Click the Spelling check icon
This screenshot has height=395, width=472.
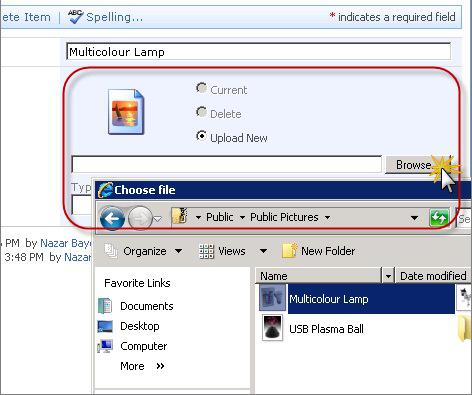point(75,16)
